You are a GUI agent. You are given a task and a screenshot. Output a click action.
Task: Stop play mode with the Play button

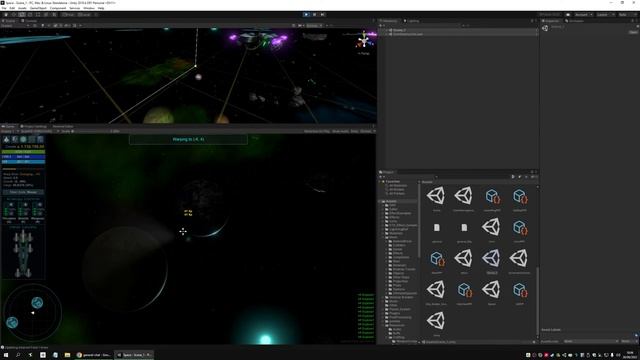tap(306, 15)
